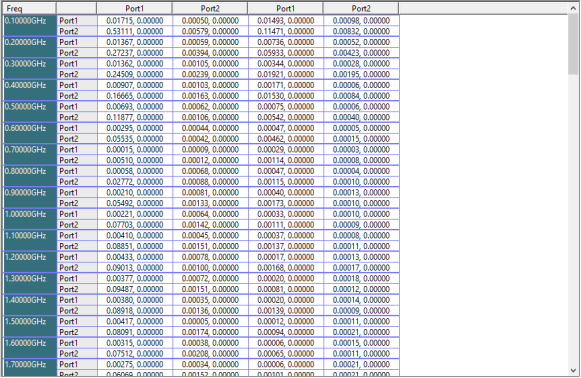Click cell value 0.02772, 0.00000

[135, 182]
